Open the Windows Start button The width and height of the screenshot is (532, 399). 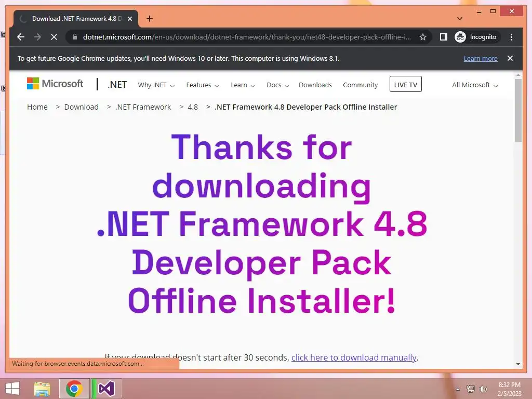[12, 389]
